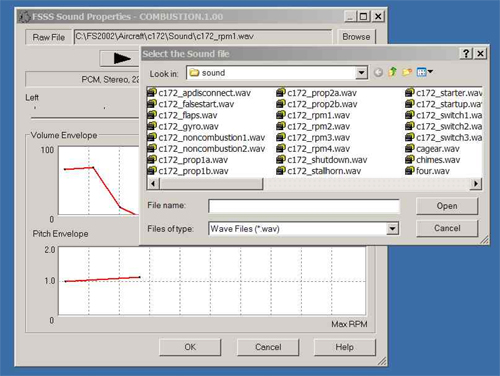The image size is (500, 376).
Task: Select c172_rpm2.wav file
Action: [x=313, y=126]
